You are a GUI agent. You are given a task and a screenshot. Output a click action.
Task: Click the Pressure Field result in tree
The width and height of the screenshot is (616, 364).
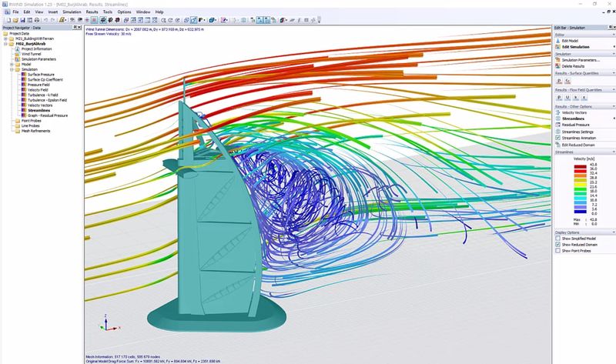pos(39,85)
